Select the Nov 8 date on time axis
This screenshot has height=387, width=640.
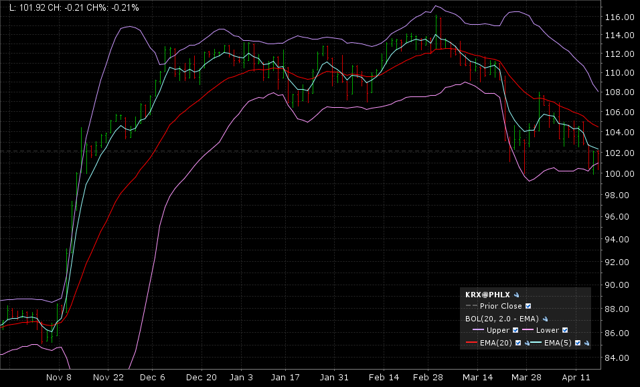(59, 378)
